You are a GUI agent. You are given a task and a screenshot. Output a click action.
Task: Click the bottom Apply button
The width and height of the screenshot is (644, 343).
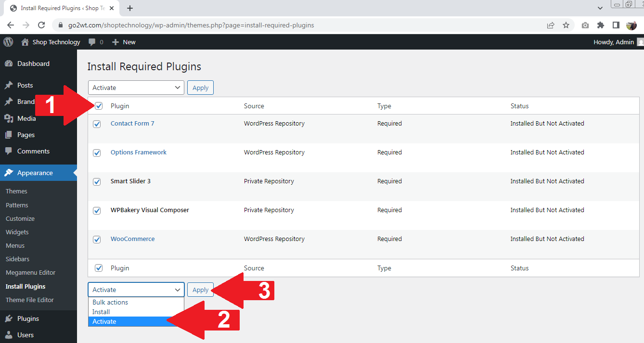tap(200, 290)
